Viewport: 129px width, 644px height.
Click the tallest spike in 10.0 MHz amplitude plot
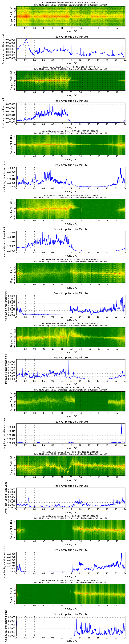68,361
